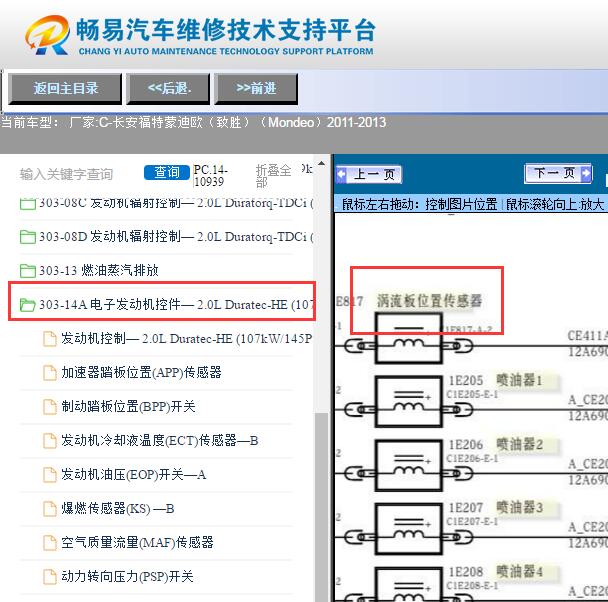Open 303-08D 发动机辐射控制 folder icon
The image size is (608, 602).
[x=28, y=237]
